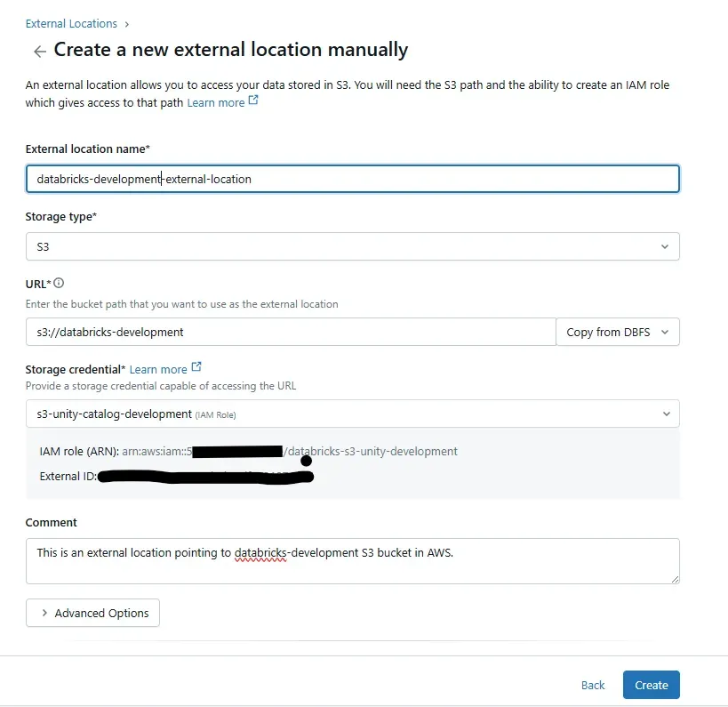This screenshot has height=707, width=728.
Task: Focus the External location name field
Action: (352, 179)
